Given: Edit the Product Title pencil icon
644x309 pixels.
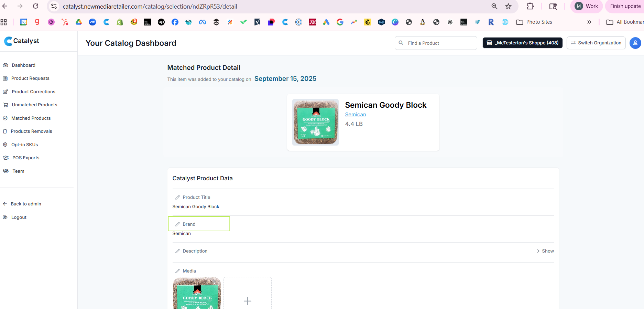Looking at the screenshot, I should pos(177,198).
